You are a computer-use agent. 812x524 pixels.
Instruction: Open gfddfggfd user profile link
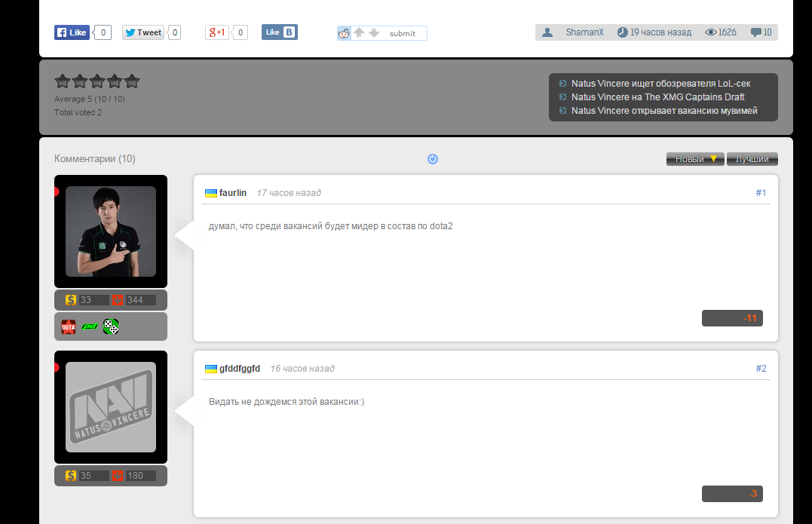tap(240, 368)
